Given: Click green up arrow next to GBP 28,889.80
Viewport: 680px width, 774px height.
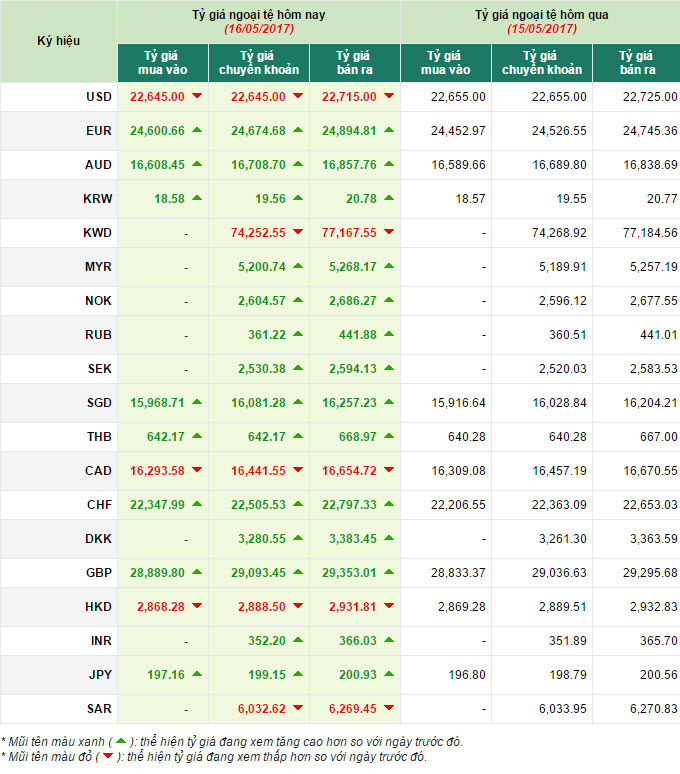Looking at the screenshot, I should (x=197, y=572).
